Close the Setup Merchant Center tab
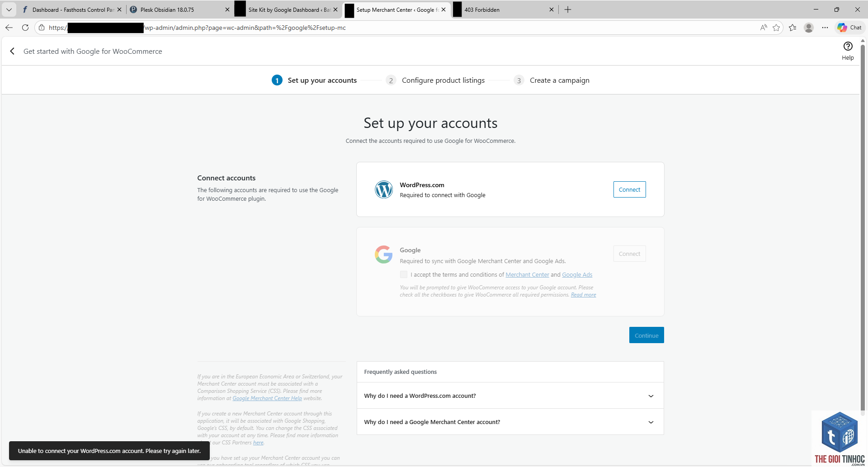The height and width of the screenshot is (467, 868). pyautogui.click(x=443, y=9)
